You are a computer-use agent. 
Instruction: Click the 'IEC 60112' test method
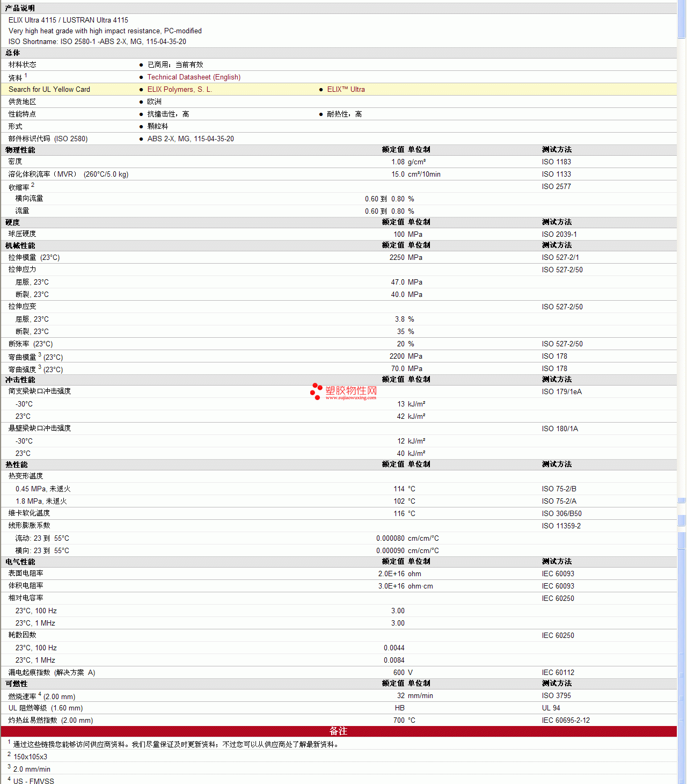[558, 673]
